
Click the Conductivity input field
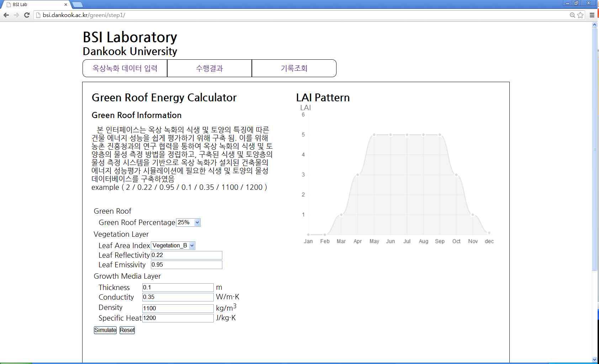[178, 297]
